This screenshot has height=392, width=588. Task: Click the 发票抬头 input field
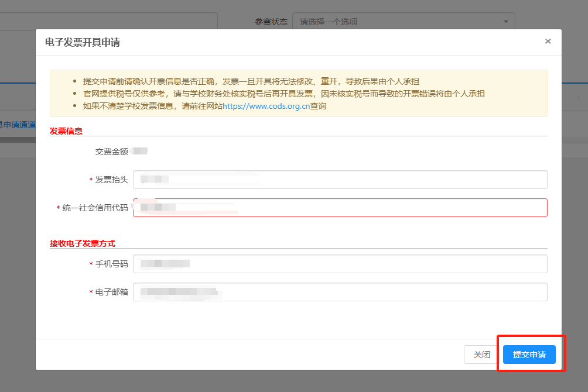point(340,180)
